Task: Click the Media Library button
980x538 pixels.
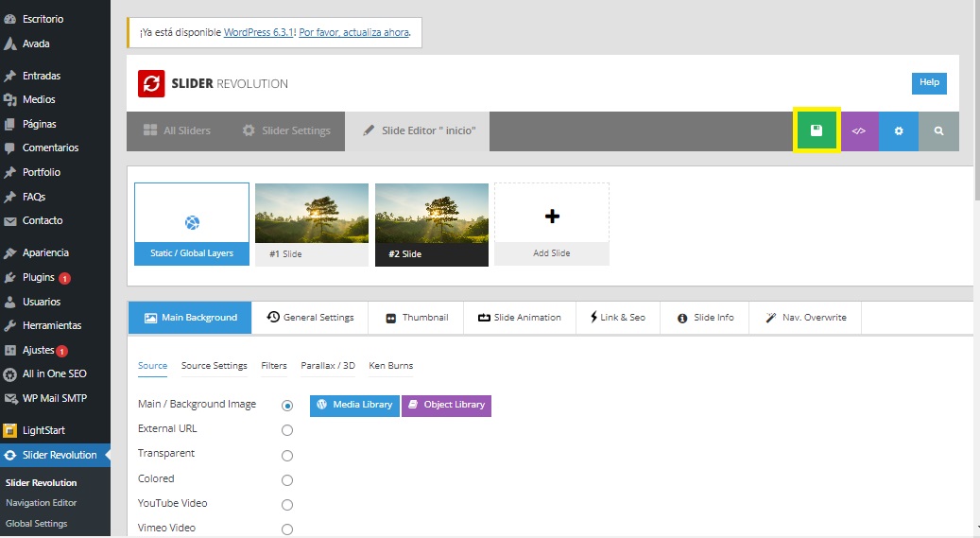Action: tap(354, 405)
